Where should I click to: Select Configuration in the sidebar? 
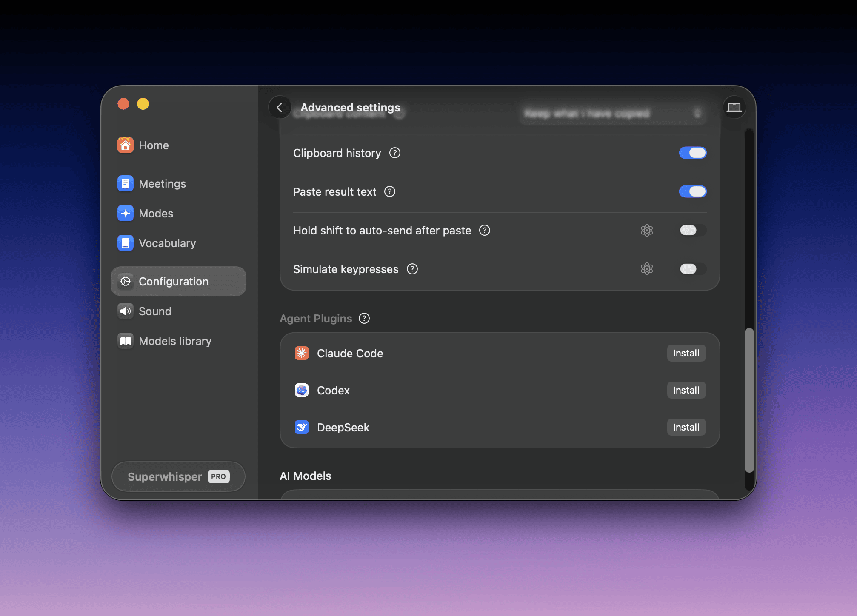[x=178, y=282]
